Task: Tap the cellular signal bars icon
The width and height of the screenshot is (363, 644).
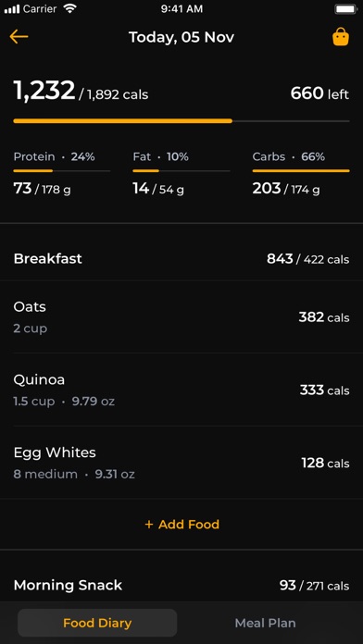Action: click(x=12, y=9)
